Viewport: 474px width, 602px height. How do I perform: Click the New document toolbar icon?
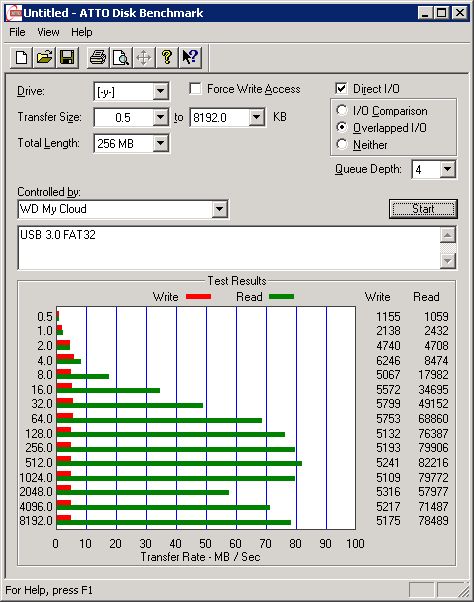pos(21,58)
